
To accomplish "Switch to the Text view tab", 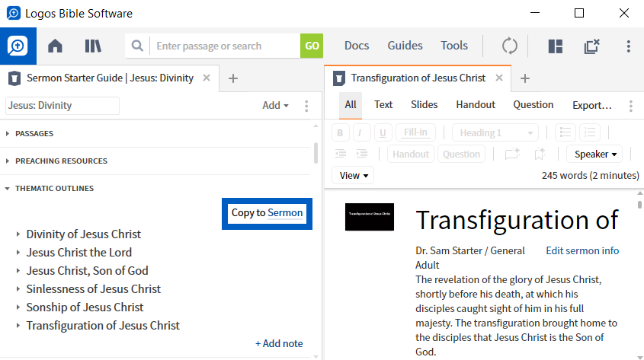I will [x=383, y=105].
